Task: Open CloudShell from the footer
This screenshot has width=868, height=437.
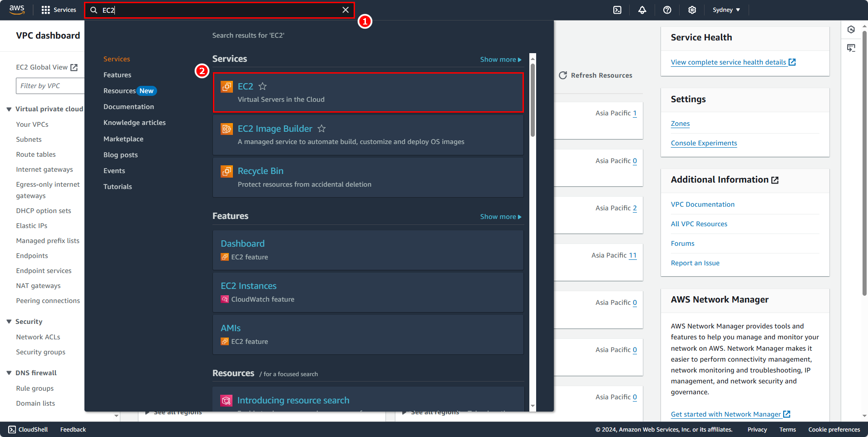Action: (x=28, y=429)
